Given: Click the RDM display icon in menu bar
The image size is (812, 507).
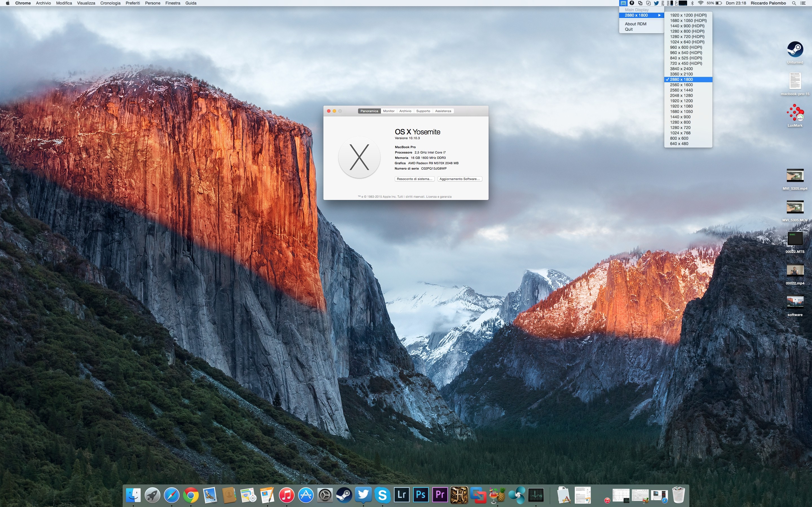Looking at the screenshot, I should tap(623, 3).
